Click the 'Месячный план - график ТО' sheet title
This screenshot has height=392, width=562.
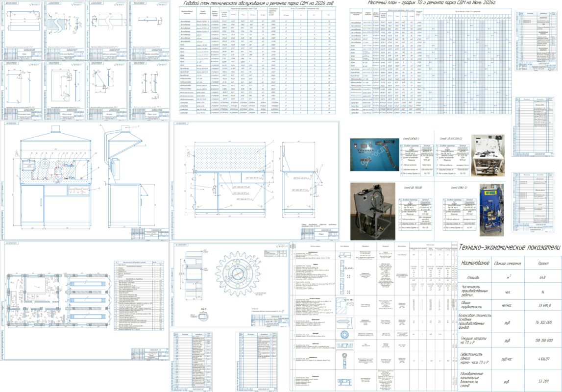pyautogui.click(x=432, y=3)
